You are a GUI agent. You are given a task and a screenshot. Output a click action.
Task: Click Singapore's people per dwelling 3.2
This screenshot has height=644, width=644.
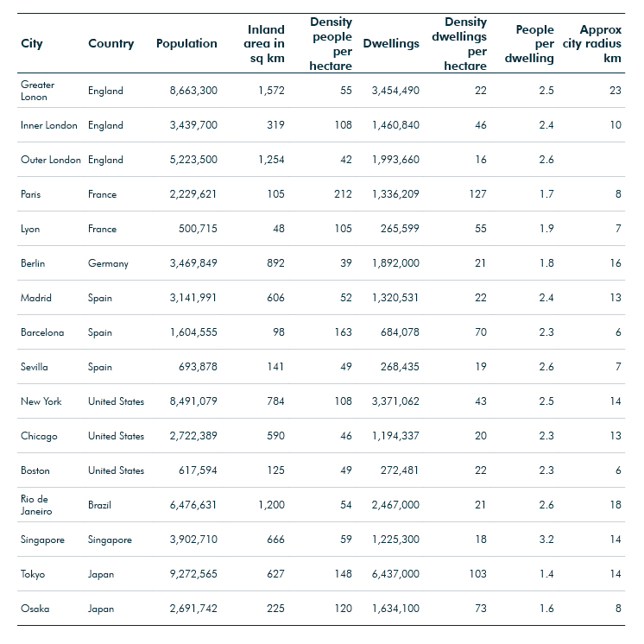[546, 540]
